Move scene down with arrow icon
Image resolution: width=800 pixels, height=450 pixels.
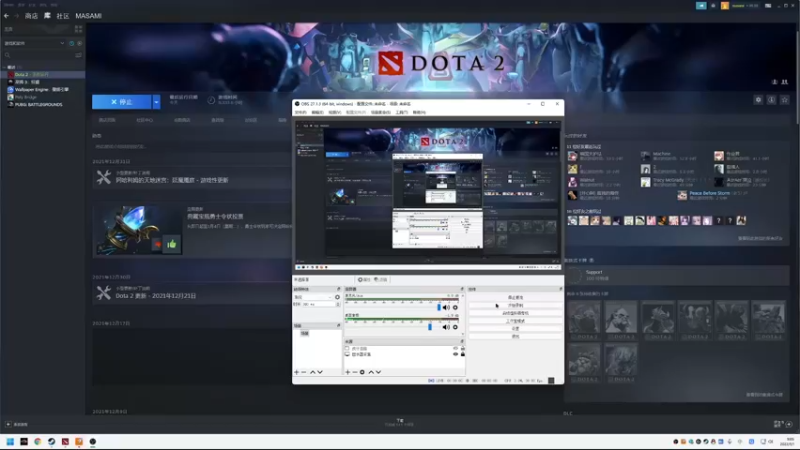pos(320,372)
